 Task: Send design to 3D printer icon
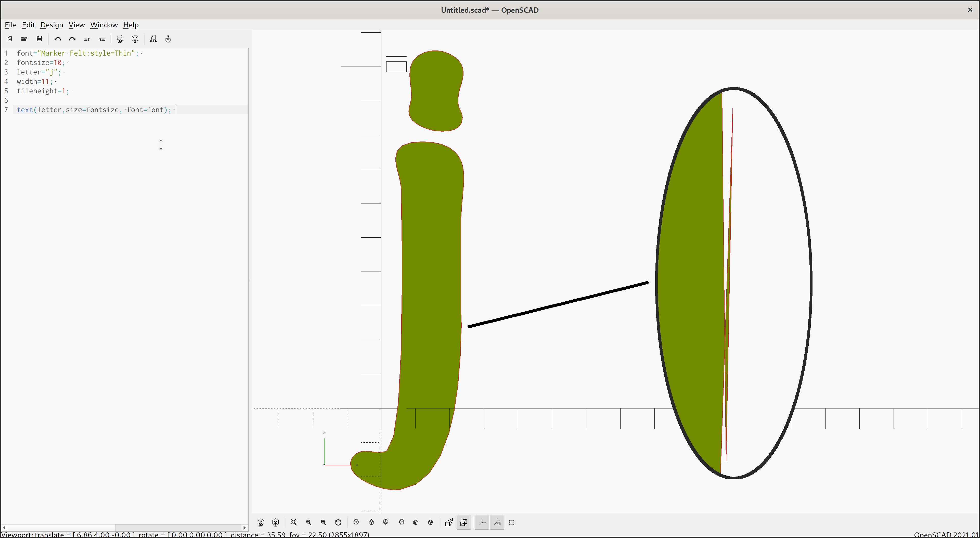pyautogui.click(x=168, y=39)
